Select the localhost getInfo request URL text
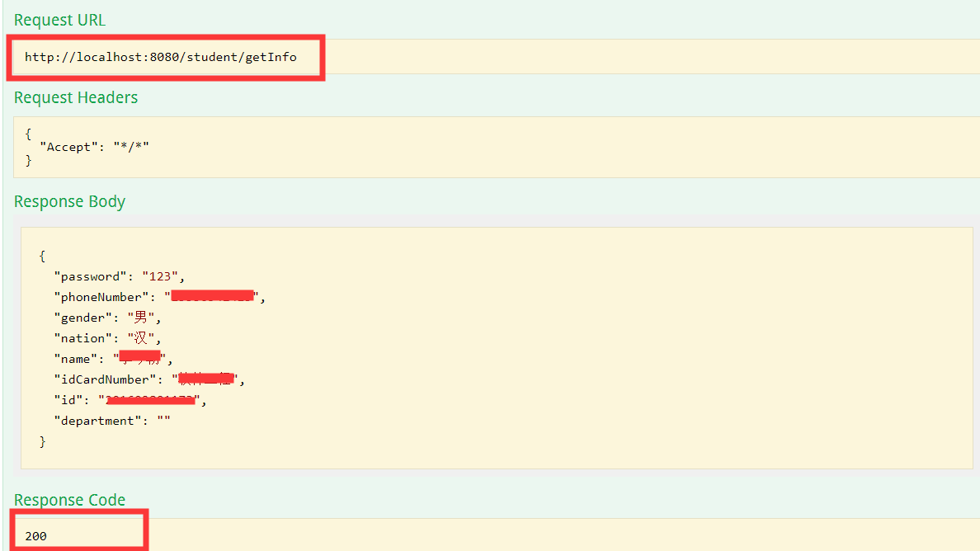The height and width of the screenshot is (551, 980). [161, 57]
